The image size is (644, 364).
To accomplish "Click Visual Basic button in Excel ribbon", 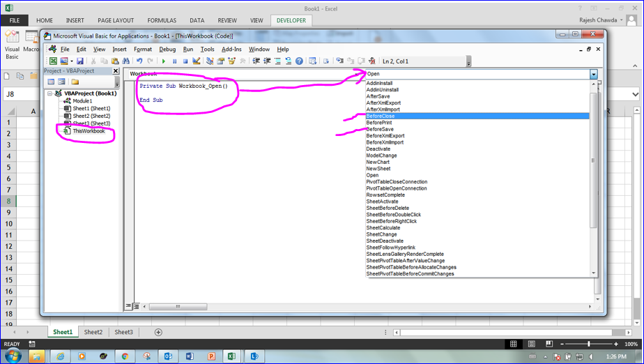I will [x=12, y=45].
